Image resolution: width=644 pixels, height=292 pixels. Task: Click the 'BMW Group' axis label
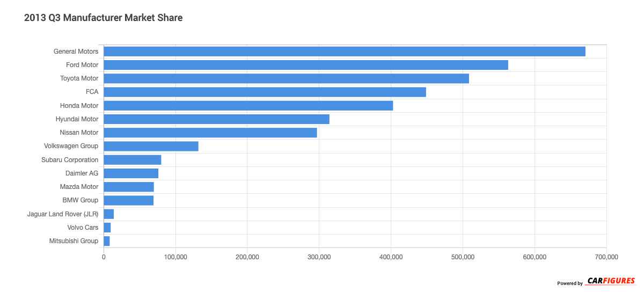pyautogui.click(x=80, y=200)
